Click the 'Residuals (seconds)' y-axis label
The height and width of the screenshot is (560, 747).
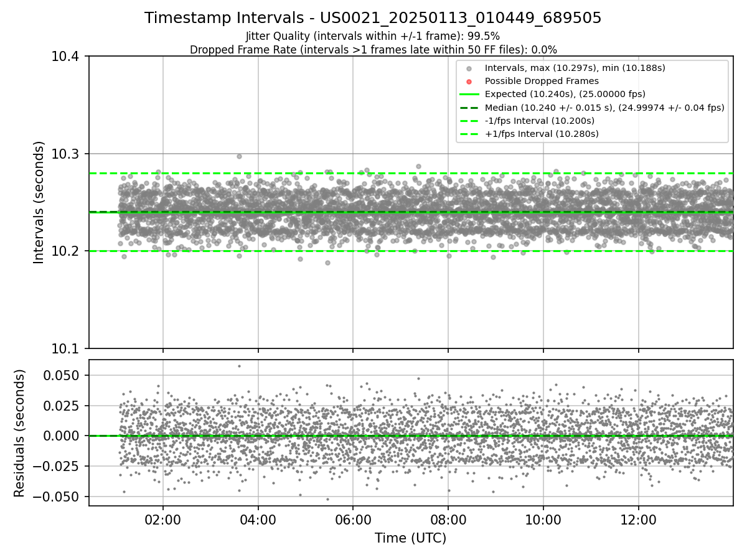20,433
